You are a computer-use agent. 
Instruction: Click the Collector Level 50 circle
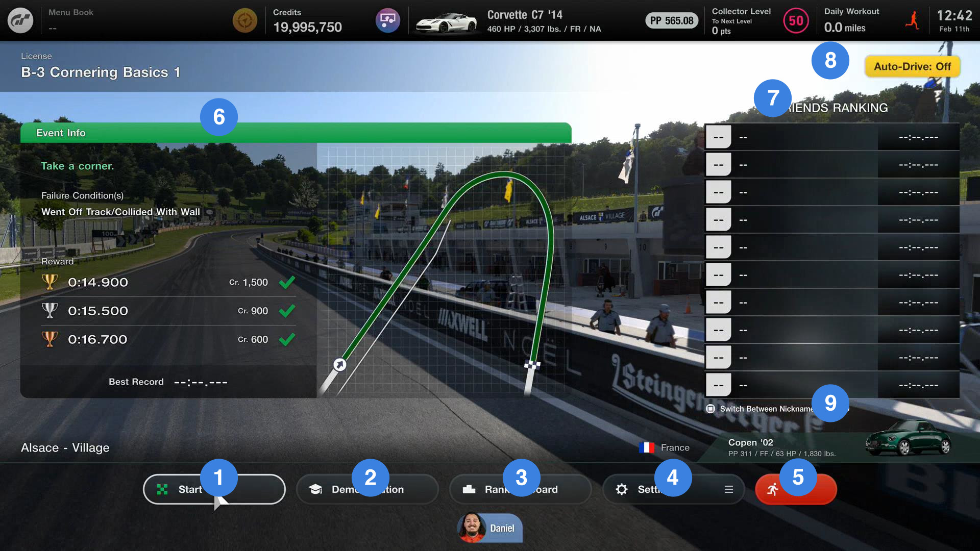pyautogui.click(x=796, y=21)
